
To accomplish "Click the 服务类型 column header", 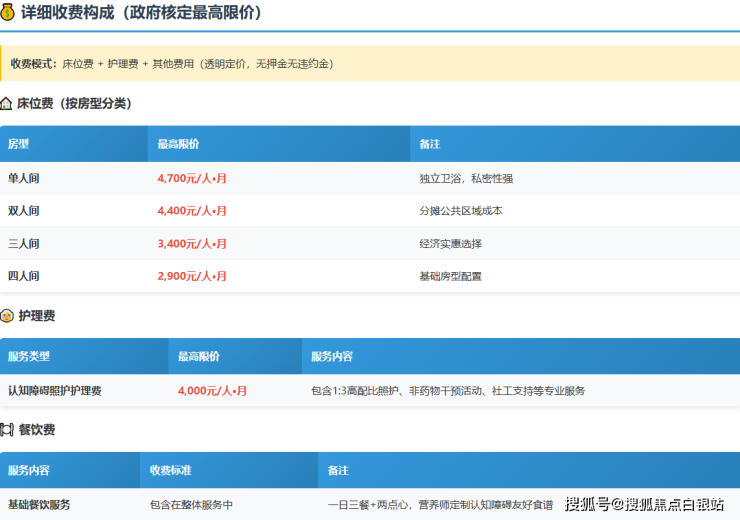I will [29, 356].
